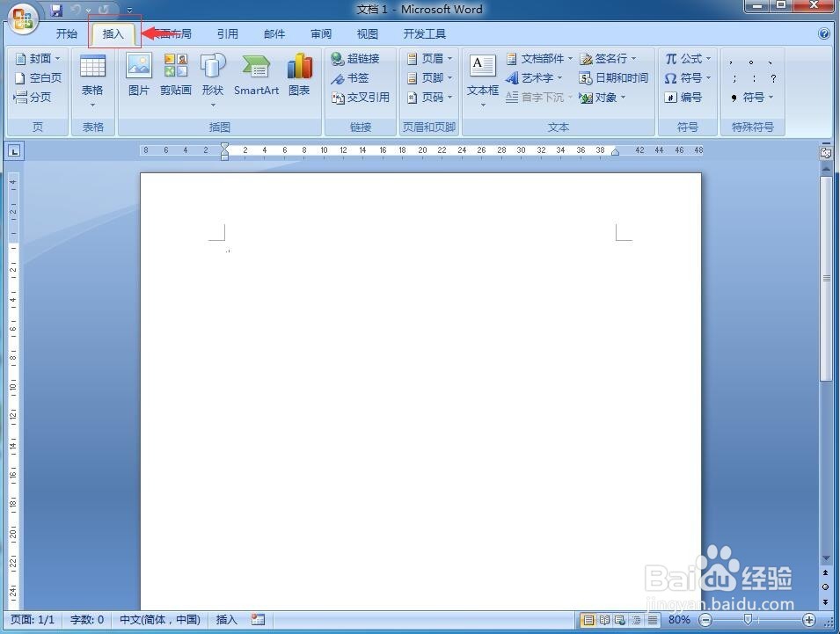Click the Tab selector at ruler corner

14,151
